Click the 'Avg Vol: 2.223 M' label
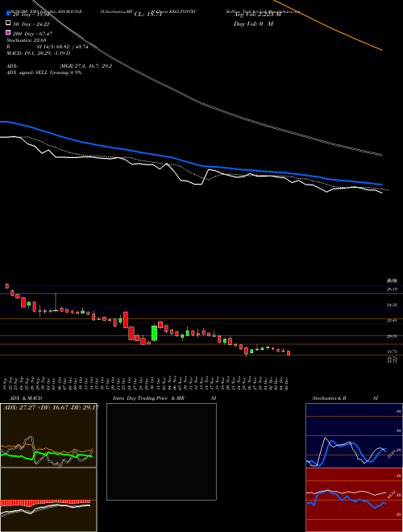Image resolution: width=403 pixels, height=532 pixels. 257,15
